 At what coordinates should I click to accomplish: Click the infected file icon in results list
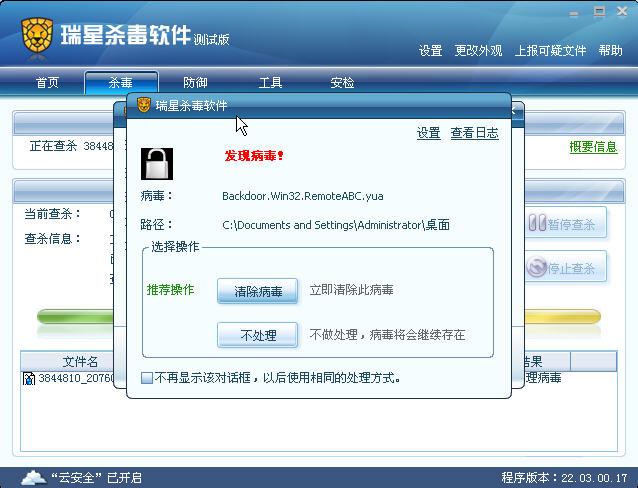coord(29,379)
